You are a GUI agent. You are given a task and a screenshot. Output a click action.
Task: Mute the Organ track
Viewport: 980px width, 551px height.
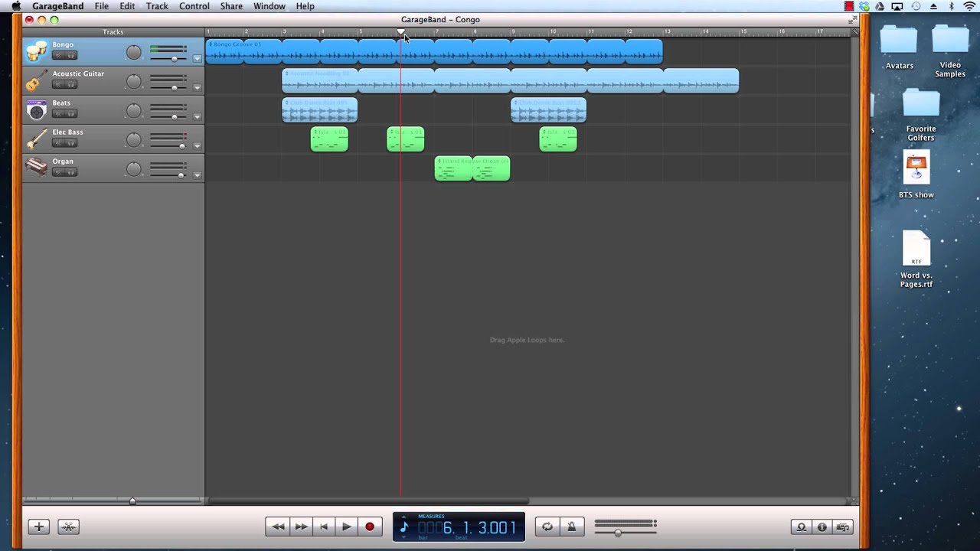point(58,172)
